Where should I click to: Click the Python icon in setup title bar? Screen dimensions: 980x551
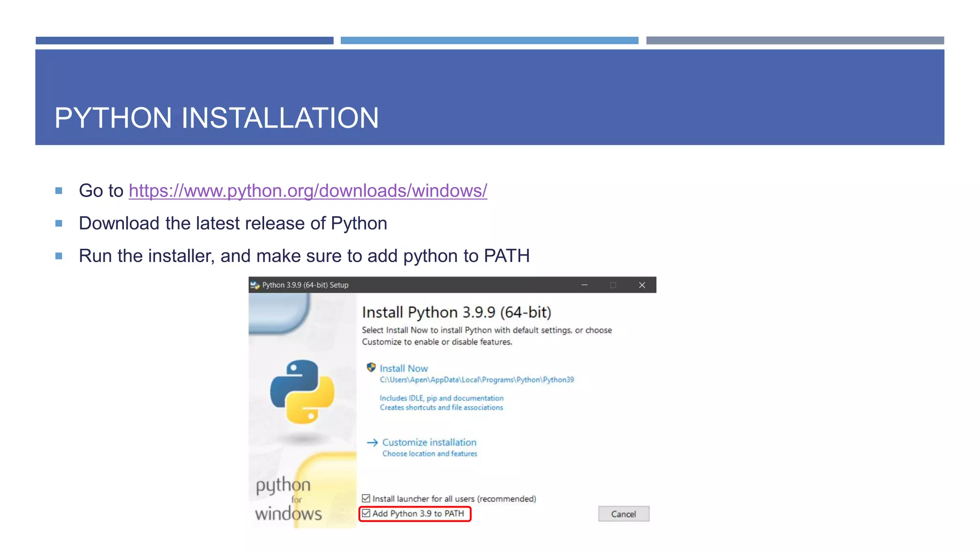click(255, 285)
